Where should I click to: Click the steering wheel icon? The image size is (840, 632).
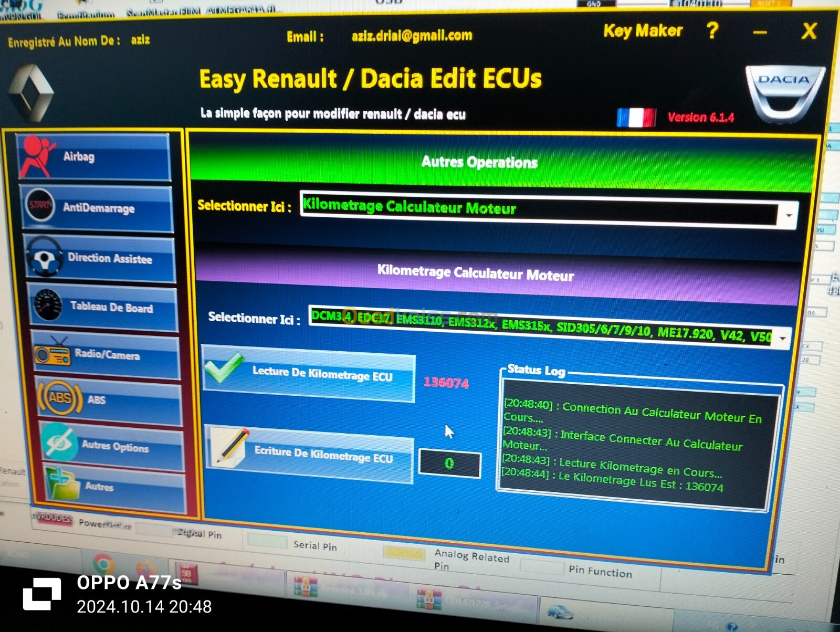point(45,257)
